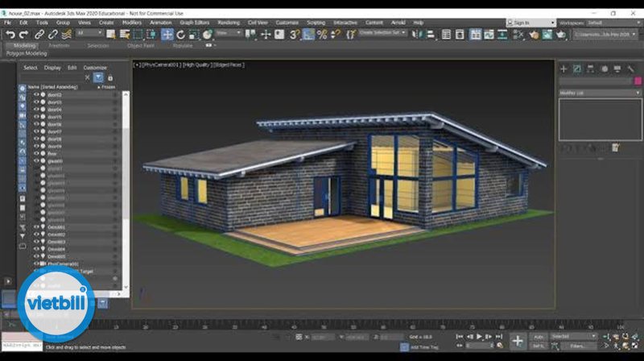The image size is (644, 361).
Task: Activate the Select and Scale tool
Action: tap(194, 35)
